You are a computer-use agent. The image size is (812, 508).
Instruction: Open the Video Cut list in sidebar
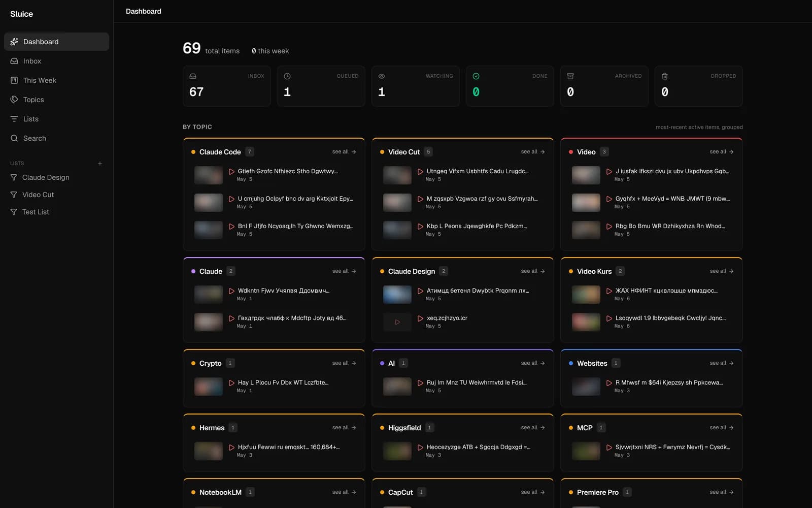click(x=56, y=195)
